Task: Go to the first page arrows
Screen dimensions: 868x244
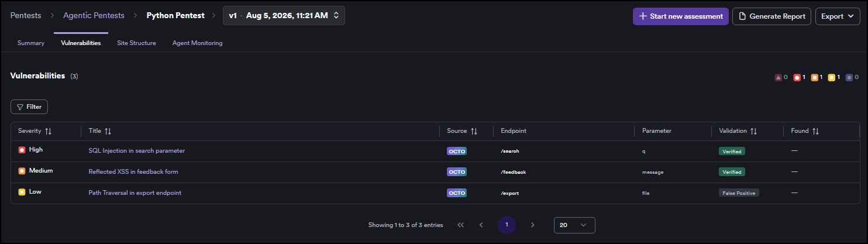Action: point(460,225)
